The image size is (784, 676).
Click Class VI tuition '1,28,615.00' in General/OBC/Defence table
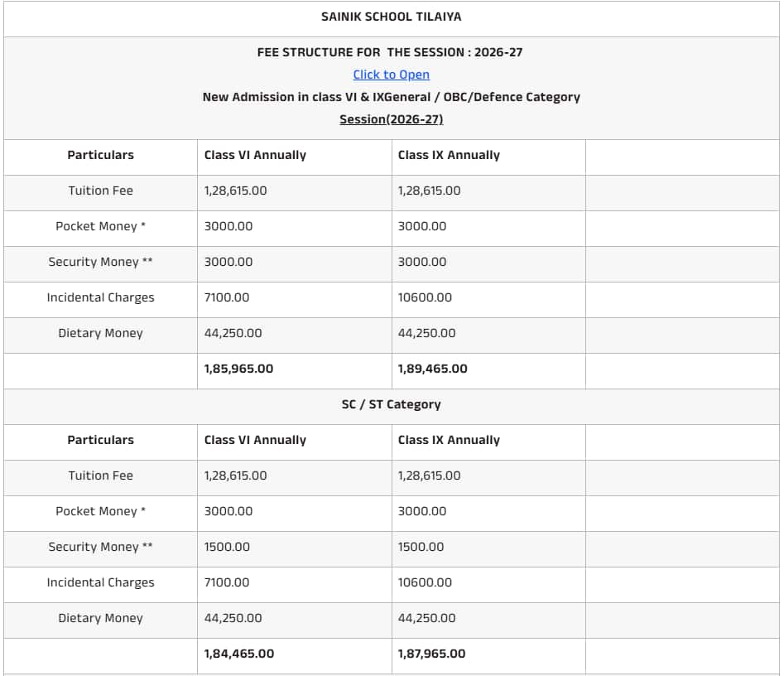click(235, 191)
